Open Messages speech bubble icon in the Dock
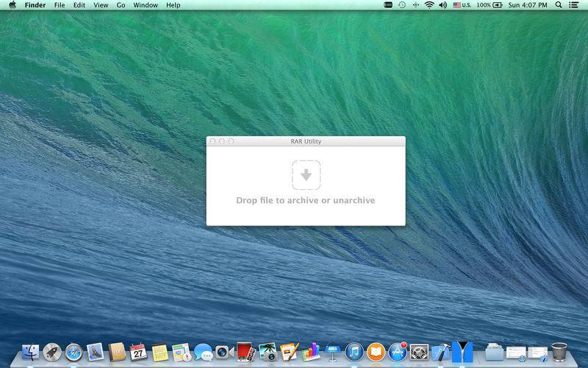Image resolution: width=588 pixels, height=368 pixels. coord(204,353)
